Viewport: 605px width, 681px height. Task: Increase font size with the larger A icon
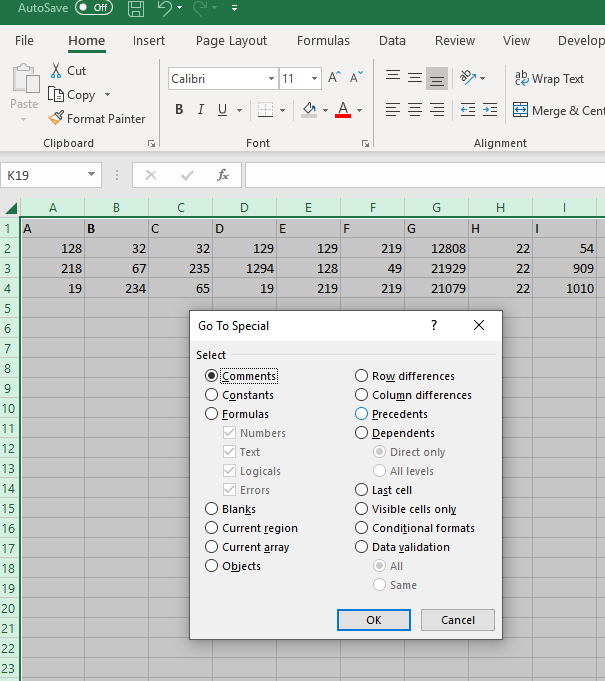pos(334,78)
